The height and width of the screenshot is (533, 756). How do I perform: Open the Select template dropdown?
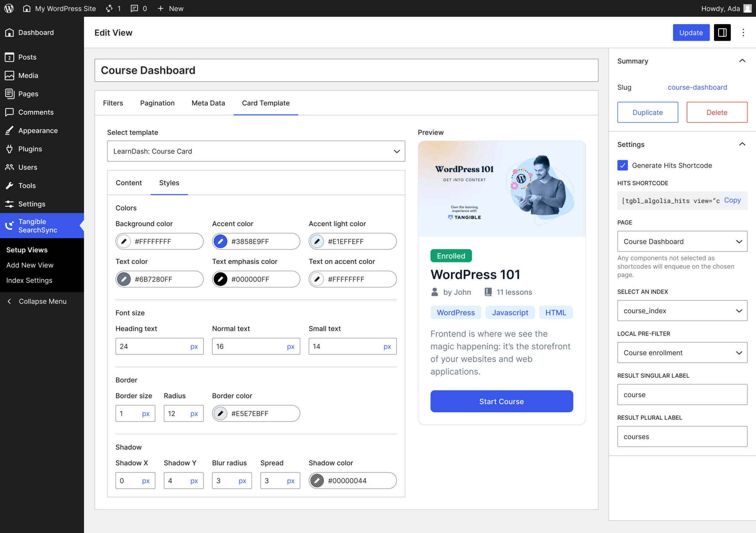(x=256, y=151)
